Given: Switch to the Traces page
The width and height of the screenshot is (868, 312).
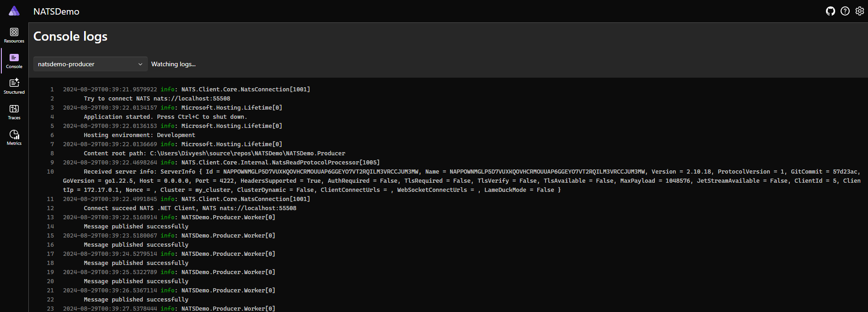Looking at the screenshot, I should point(14,112).
